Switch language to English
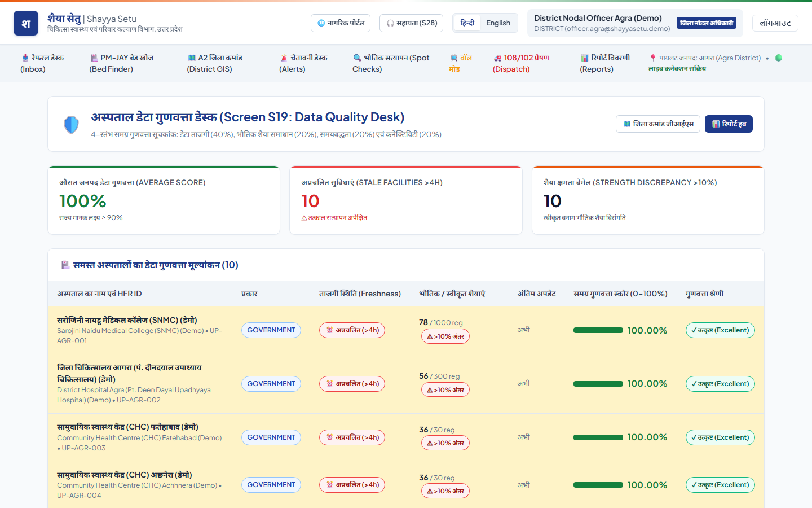Viewport: 812px width, 508px height. pos(498,23)
